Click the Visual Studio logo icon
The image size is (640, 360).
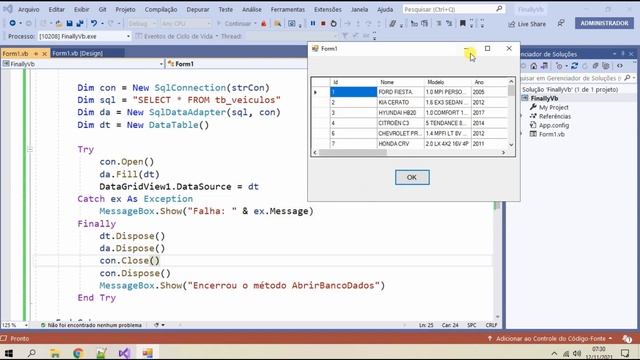tap(8, 9)
